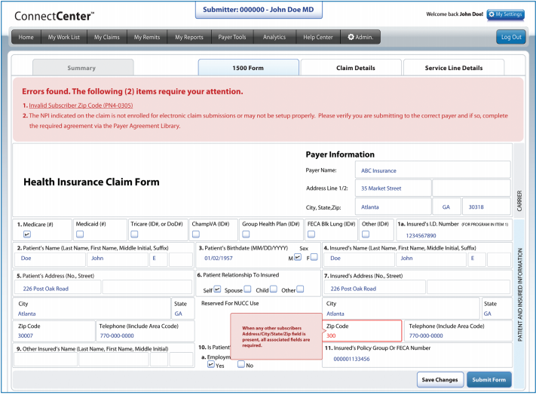The height and width of the screenshot is (395, 536).
Task: Check the Group Health Plan checkbox
Action: coord(246,234)
